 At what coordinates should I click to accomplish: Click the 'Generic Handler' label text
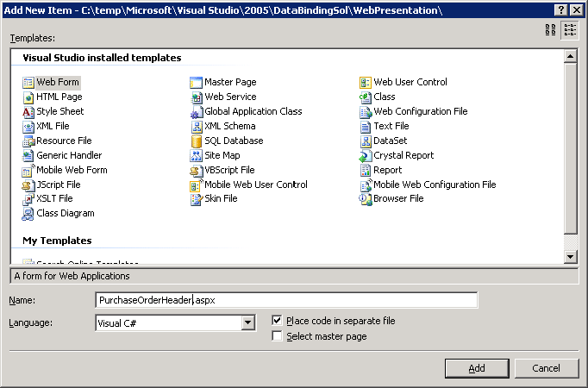point(69,155)
